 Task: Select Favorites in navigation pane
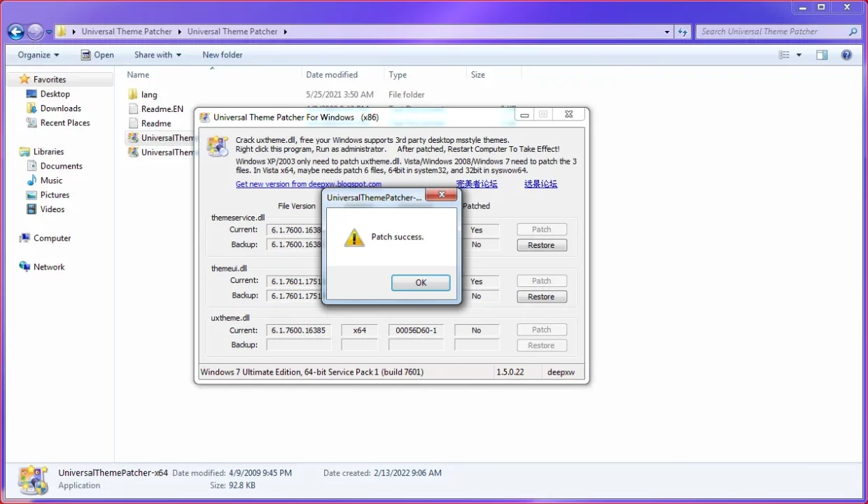tap(49, 80)
